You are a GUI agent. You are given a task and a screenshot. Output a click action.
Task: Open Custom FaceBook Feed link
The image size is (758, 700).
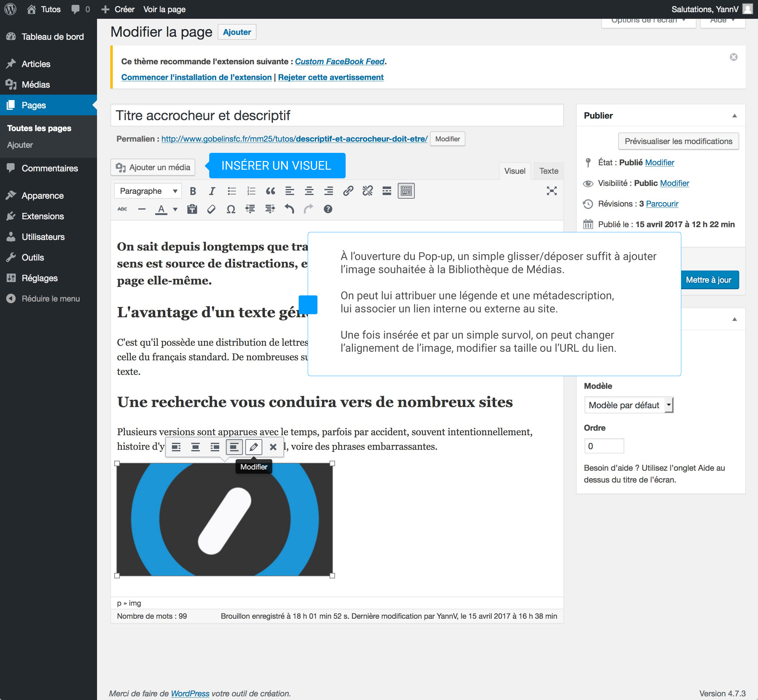[x=340, y=61]
